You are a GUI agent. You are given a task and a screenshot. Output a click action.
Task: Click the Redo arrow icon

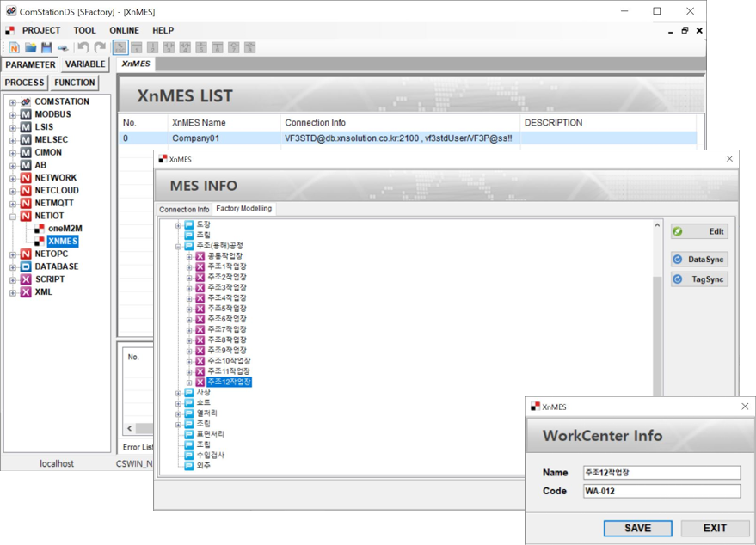100,48
